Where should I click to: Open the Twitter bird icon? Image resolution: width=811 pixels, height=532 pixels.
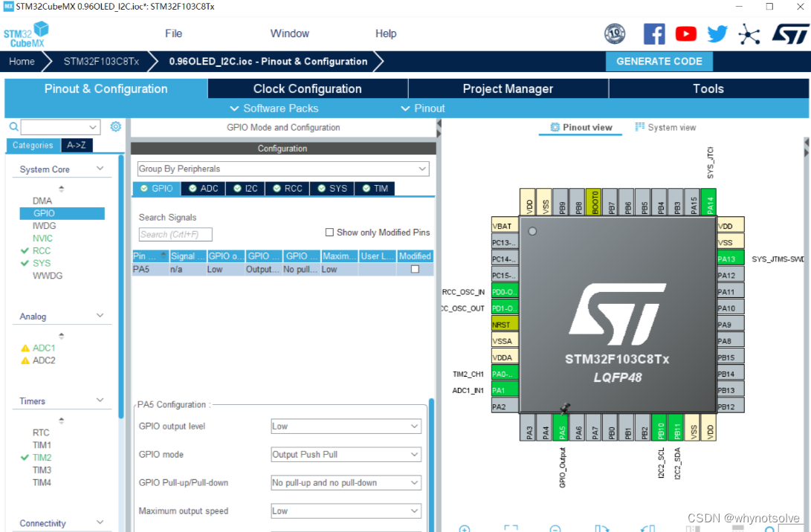pyautogui.click(x=717, y=34)
